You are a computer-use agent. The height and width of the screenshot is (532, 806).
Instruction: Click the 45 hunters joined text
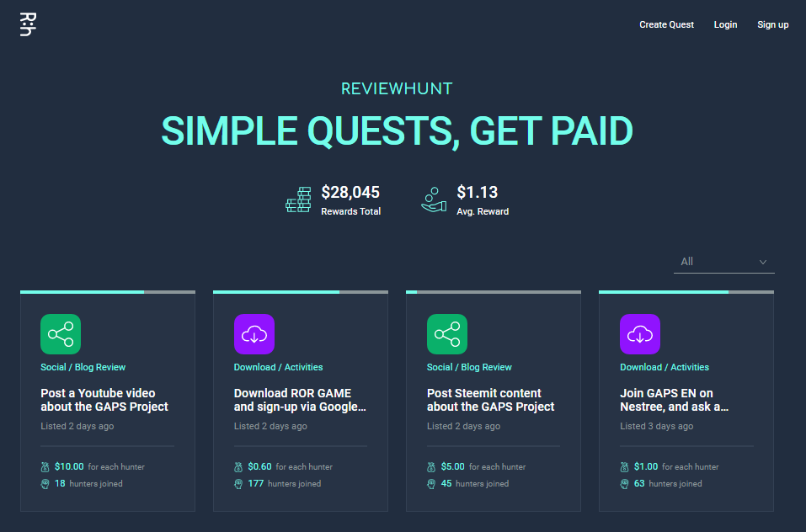pyautogui.click(x=475, y=484)
